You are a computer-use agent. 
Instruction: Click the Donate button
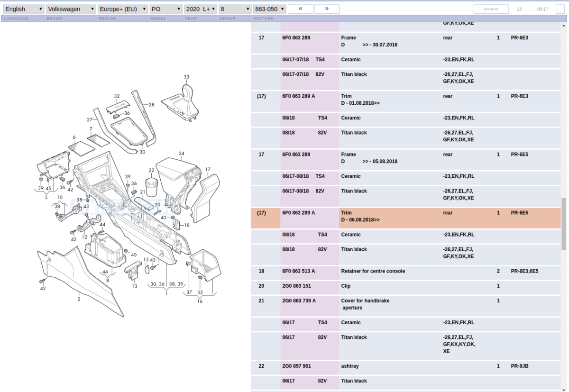491,9
